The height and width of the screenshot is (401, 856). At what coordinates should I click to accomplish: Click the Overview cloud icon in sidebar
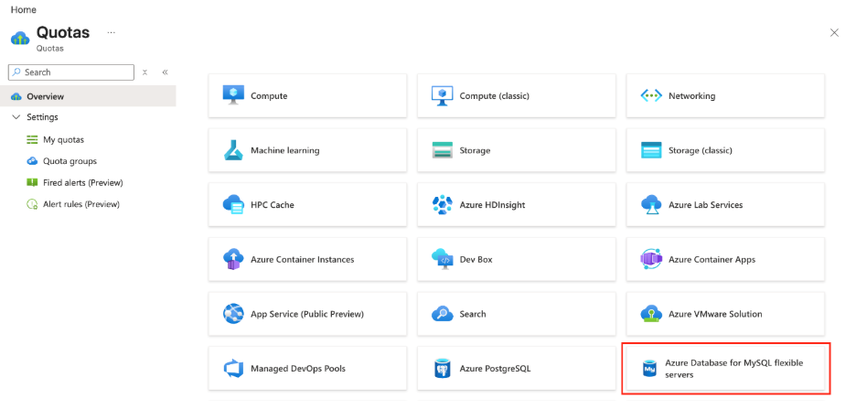pyautogui.click(x=16, y=97)
